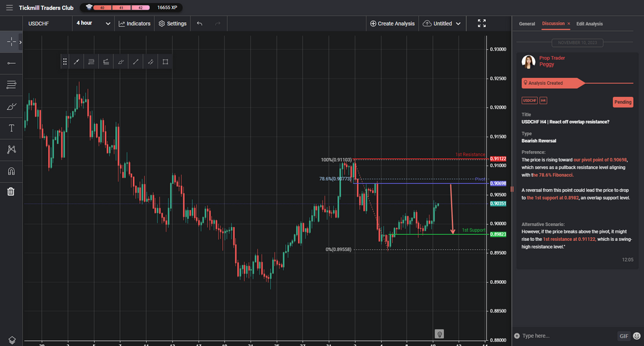The height and width of the screenshot is (346, 644).
Task: Click the highlighted '1st resistance at 0.91122' text
Action: (569, 239)
